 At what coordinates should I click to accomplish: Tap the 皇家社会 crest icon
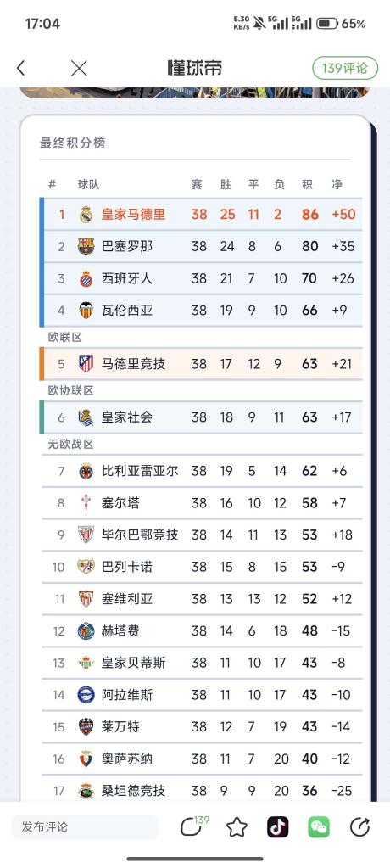[86, 417]
